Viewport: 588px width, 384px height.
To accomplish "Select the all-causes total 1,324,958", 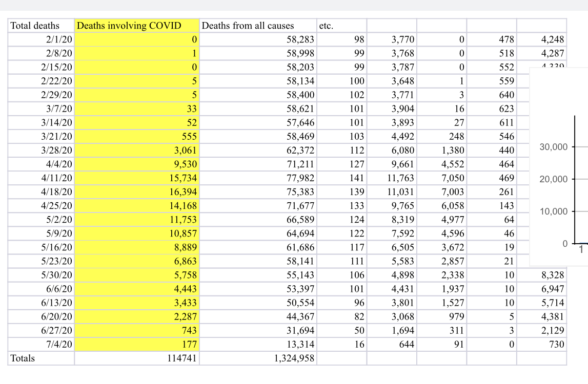I will 258,358.
